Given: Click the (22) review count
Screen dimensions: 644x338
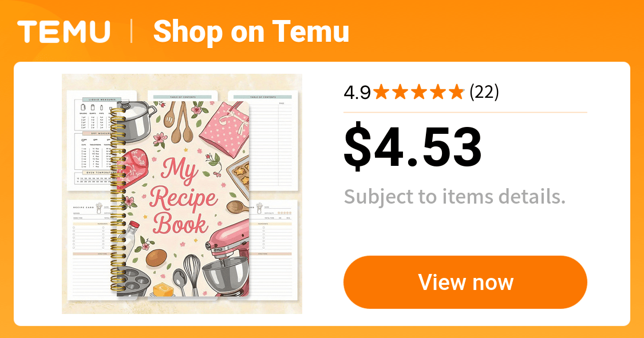Looking at the screenshot, I should [484, 92].
